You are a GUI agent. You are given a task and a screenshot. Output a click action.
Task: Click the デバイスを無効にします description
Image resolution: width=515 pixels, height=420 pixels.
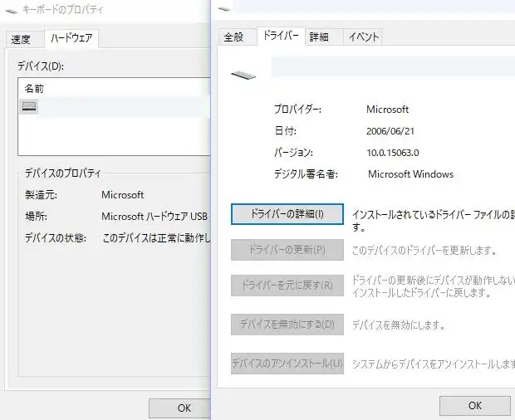point(399,325)
